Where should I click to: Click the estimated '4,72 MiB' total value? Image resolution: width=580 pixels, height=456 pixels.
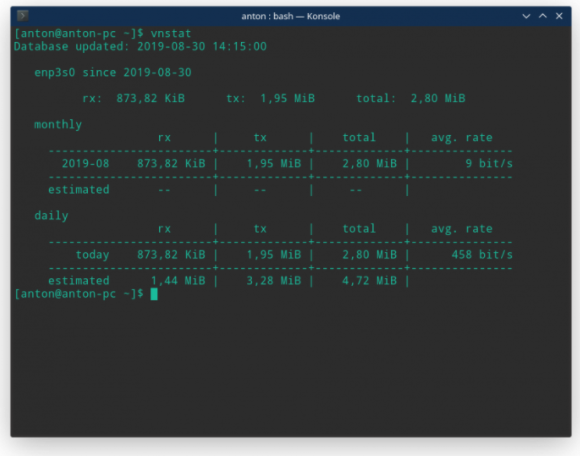[x=370, y=281]
